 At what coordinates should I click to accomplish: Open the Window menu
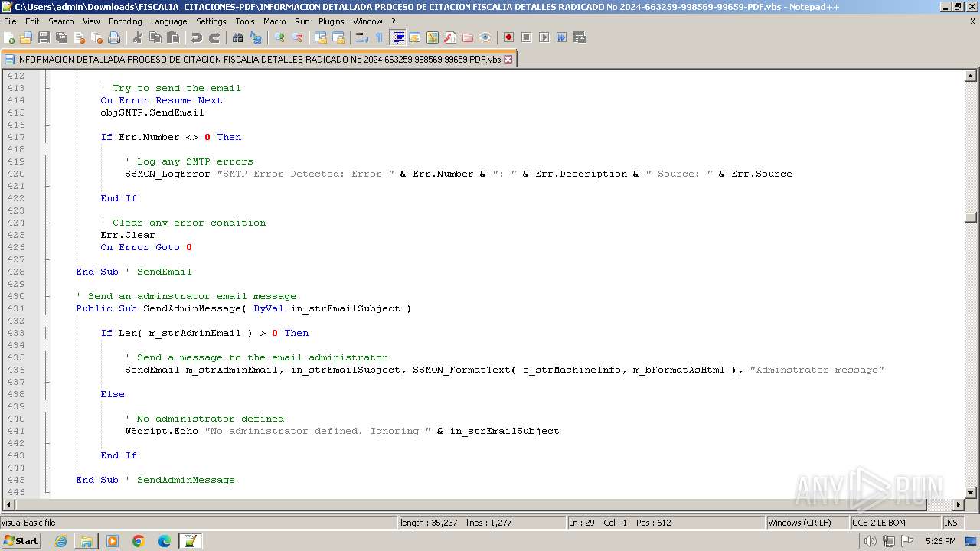tap(368, 21)
